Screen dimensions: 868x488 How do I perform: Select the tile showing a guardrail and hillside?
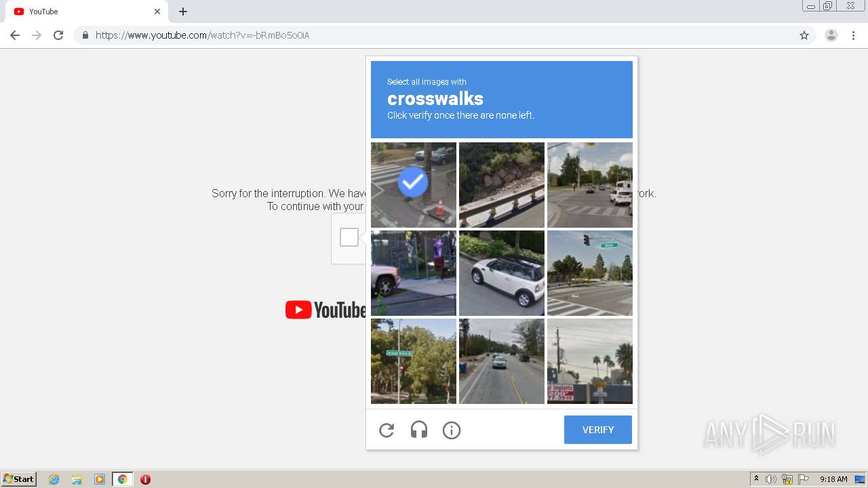(x=502, y=185)
